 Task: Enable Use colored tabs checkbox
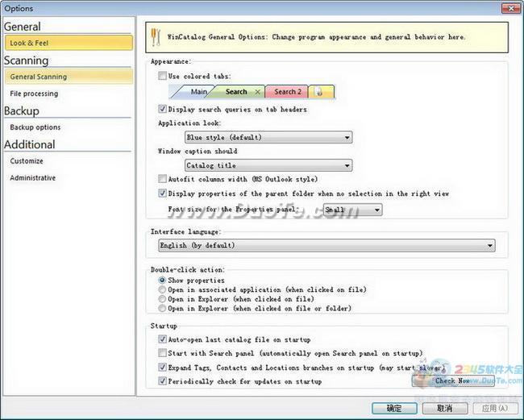click(162, 76)
